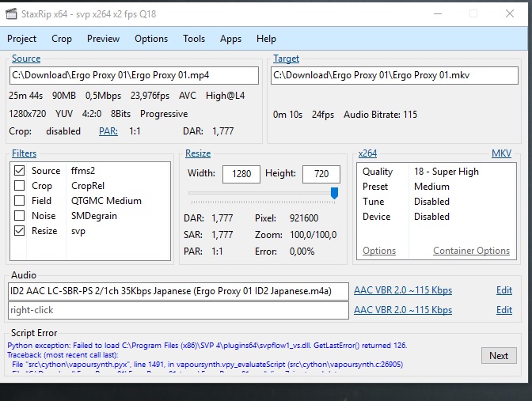Viewport: 532px width, 401px height.
Task: Open the first AAC VBR 2.0 profile
Action: pyautogui.click(x=403, y=290)
